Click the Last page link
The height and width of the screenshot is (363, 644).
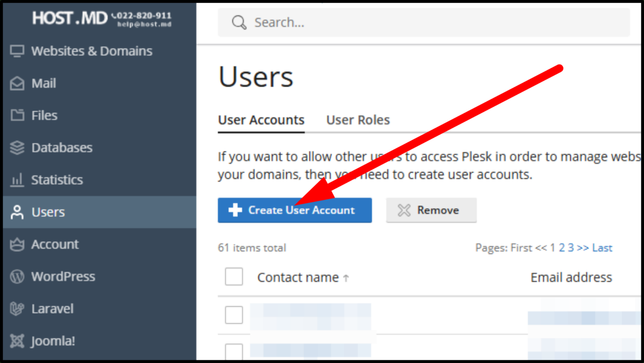pyautogui.click(x=602, y=248)
